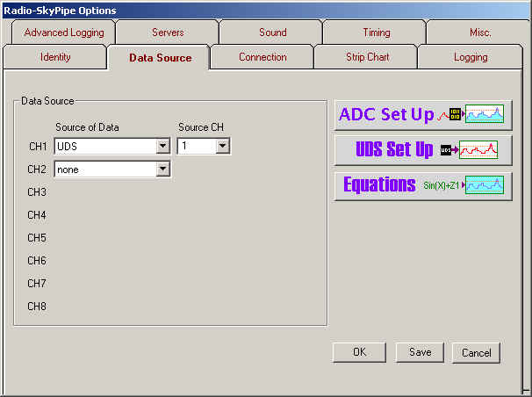Expand the CH1 Source of Data dropdown arrow
This screenshot has width=532, height=397.
click(163, 147)
